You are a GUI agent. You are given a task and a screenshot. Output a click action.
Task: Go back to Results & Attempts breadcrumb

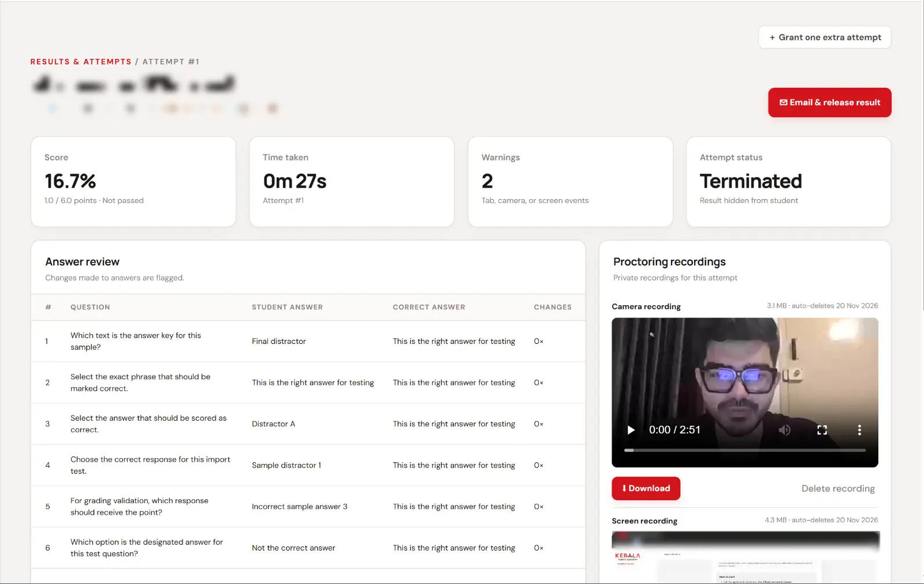(81, 62)
